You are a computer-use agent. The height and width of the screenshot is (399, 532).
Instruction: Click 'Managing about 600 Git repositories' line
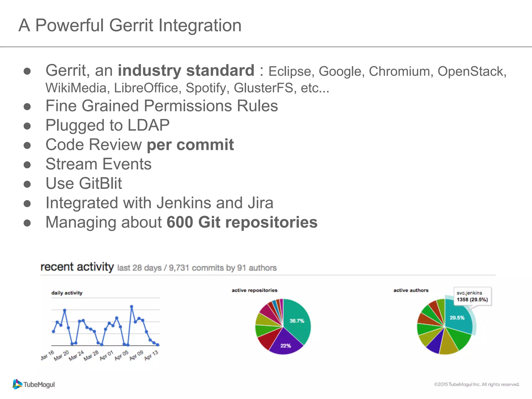pos(182,222)
